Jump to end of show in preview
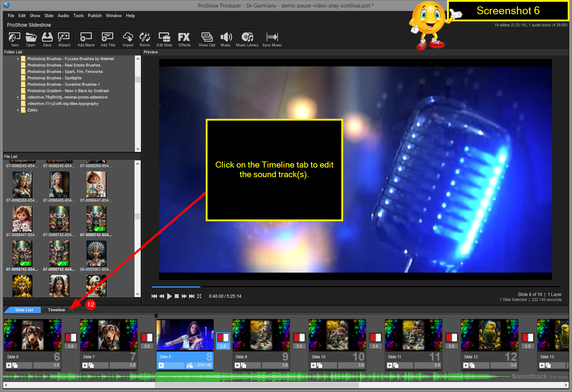This screenshot has width=572, height=392. [191, 296]
